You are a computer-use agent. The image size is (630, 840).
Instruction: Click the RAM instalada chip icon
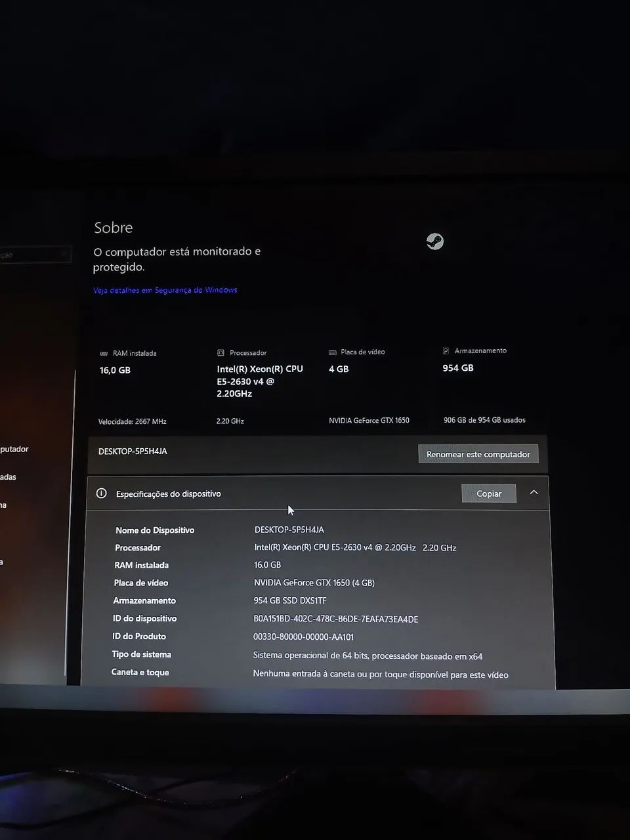point(104,353)
